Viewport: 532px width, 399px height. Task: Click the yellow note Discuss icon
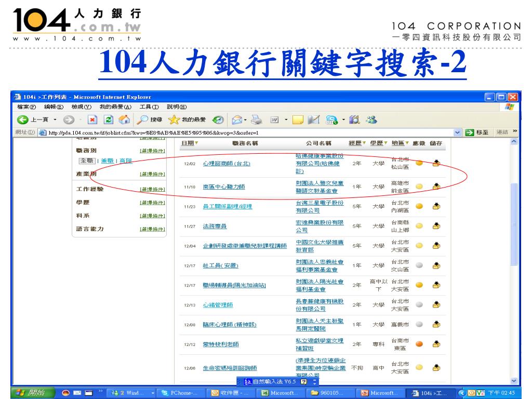coord(298,120)
